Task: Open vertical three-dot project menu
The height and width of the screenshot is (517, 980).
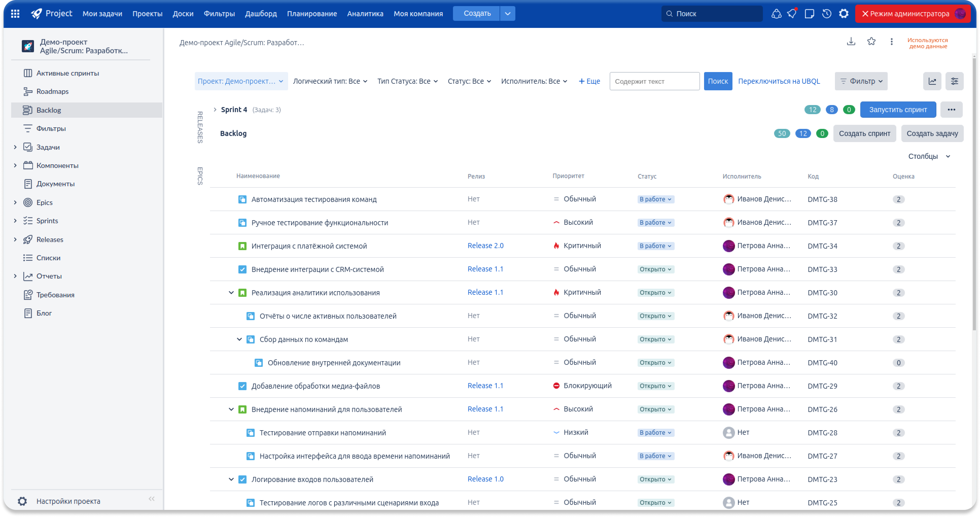Action: [891, 41]
